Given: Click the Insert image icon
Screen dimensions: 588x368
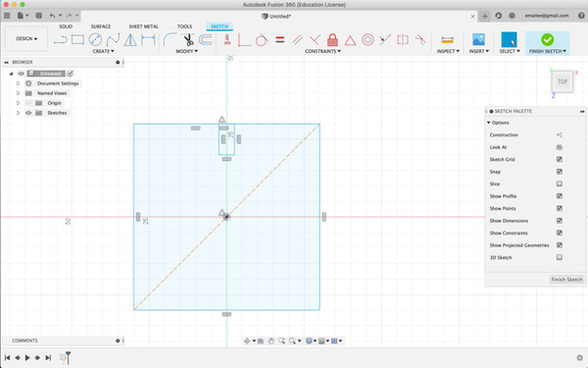Looking at the screenshot, I should click(478, 39).
